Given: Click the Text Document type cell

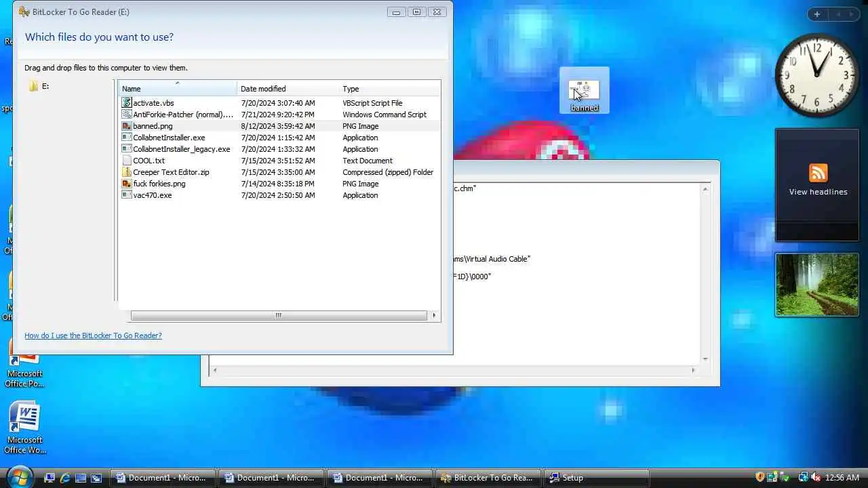Looking at the screenshot, I should (367, 161).
